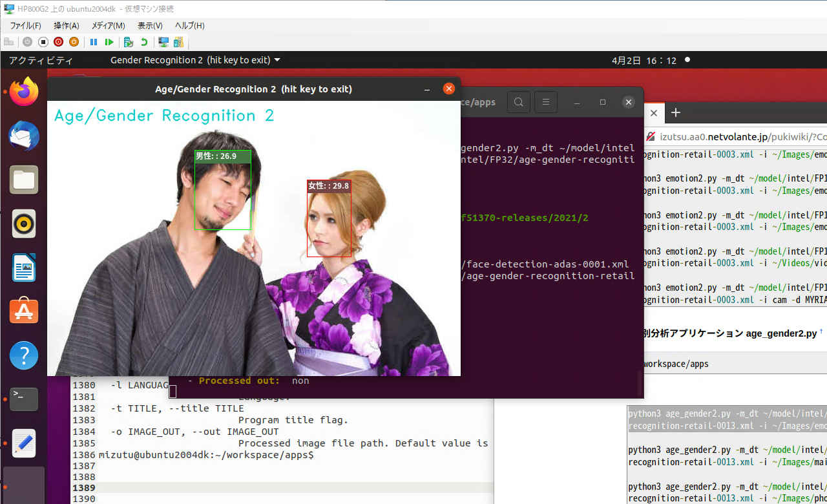The image size is (827, 504).
Task: Click the dagger anchor link after age_gender2.py heading
Action: [821, 331]
